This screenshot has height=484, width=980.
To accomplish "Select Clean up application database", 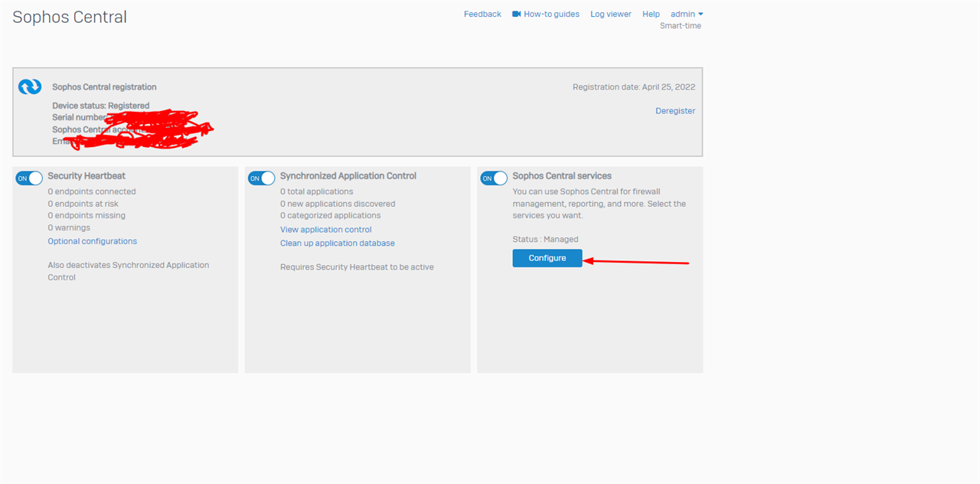I will [338, 244].
